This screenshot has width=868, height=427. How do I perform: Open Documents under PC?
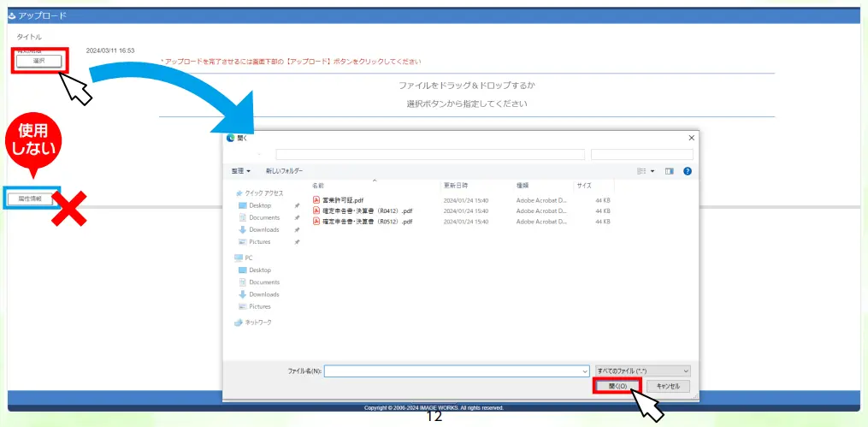(264, 282)
